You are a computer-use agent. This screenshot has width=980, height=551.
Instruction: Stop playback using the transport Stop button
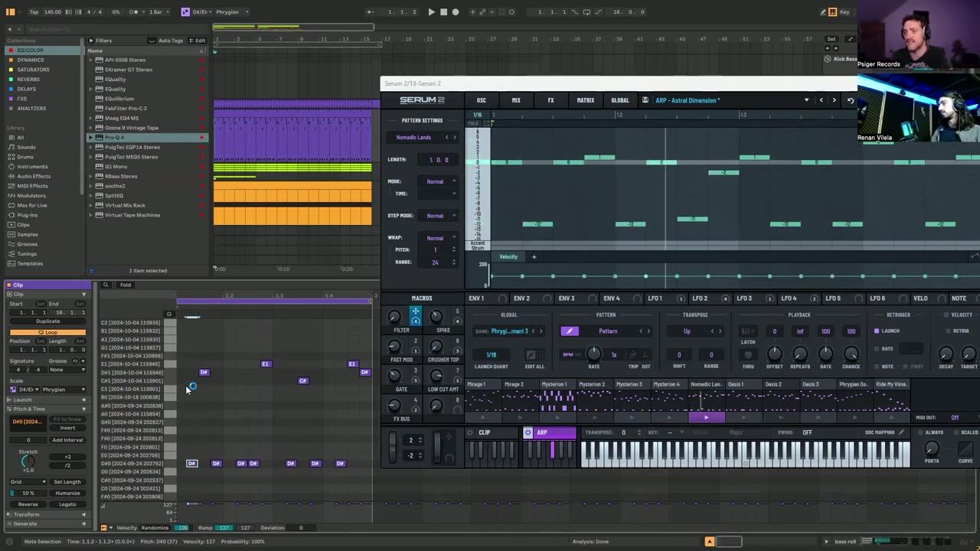(443, 11)
